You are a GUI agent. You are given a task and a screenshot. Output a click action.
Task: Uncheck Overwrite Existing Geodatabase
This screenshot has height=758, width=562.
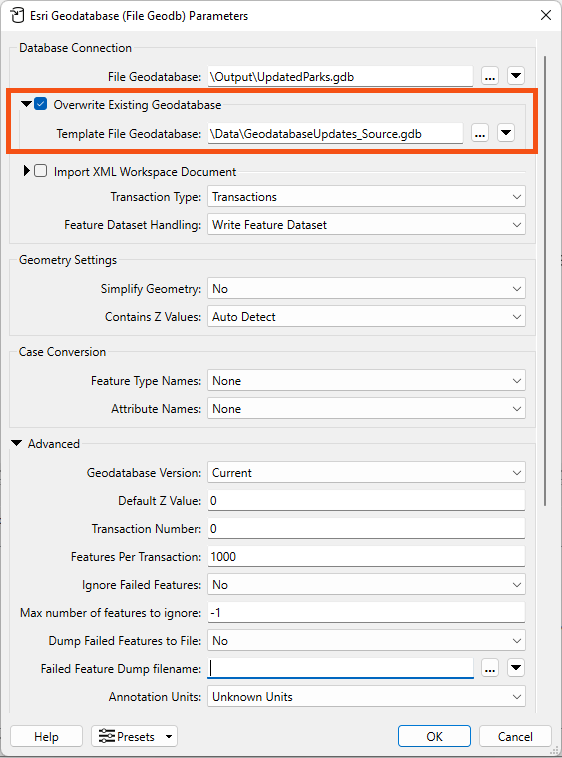(x=41, y=104)
